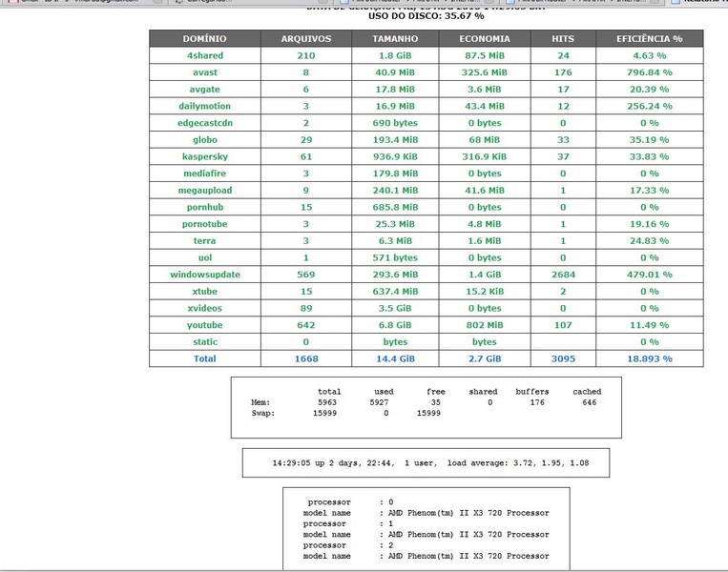The image size is (728, 572).
Task: Click the Swap: row label
Action: [x=262, y=413]
